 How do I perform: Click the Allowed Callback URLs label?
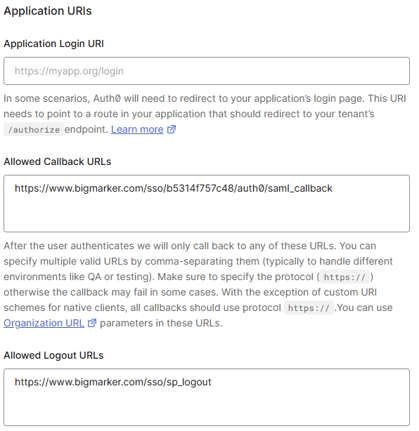tap(57, 162)
